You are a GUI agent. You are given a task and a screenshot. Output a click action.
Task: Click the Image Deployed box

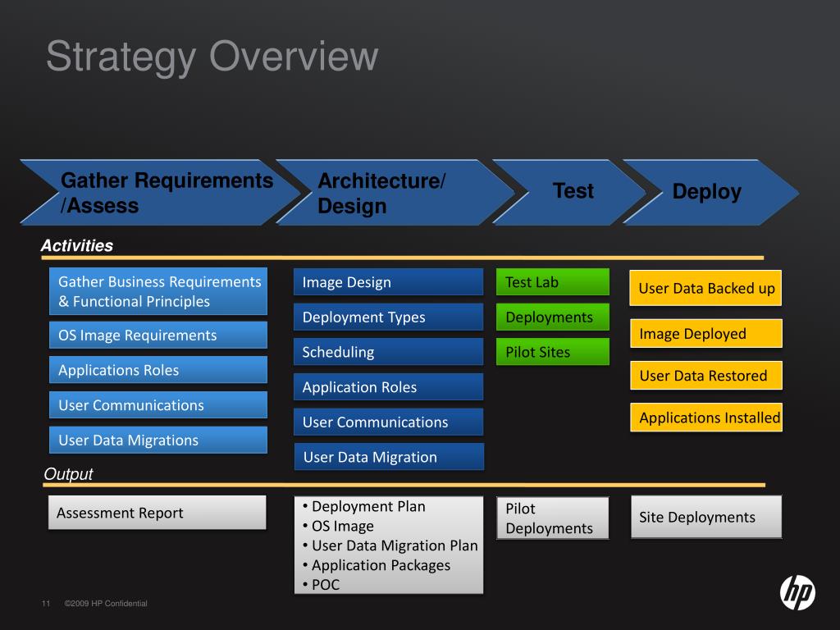706,334
